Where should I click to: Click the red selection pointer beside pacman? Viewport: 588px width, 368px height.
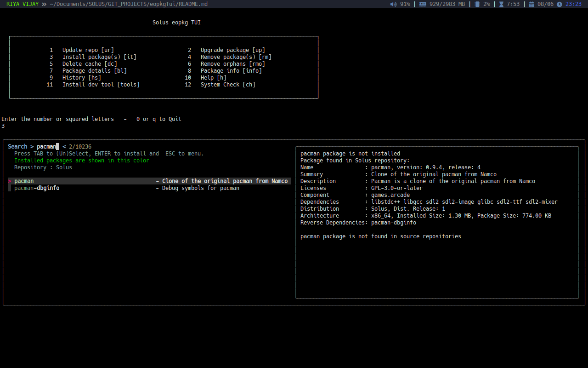[x=10, y=181]
